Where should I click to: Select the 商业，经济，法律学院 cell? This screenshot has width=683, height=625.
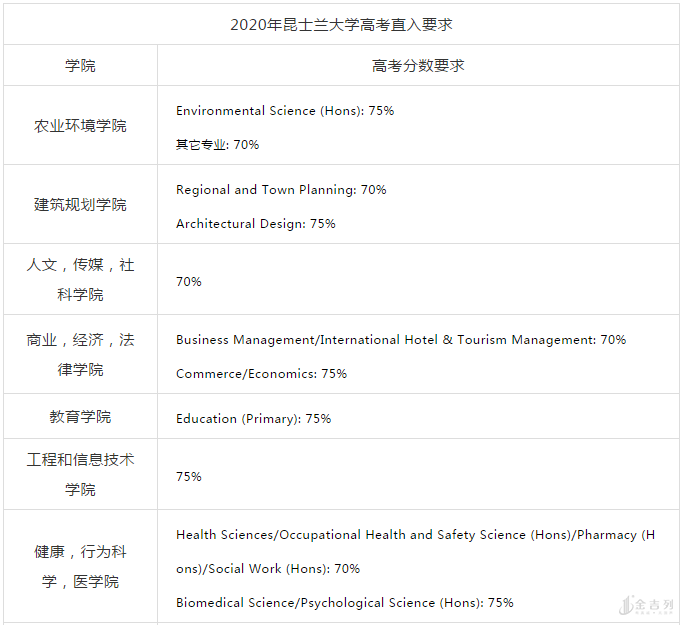click(x=80, y=355)
